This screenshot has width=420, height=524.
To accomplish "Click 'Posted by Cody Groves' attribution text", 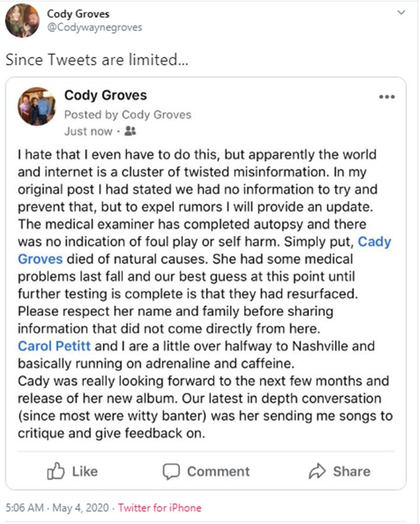I will click(128, 114).
